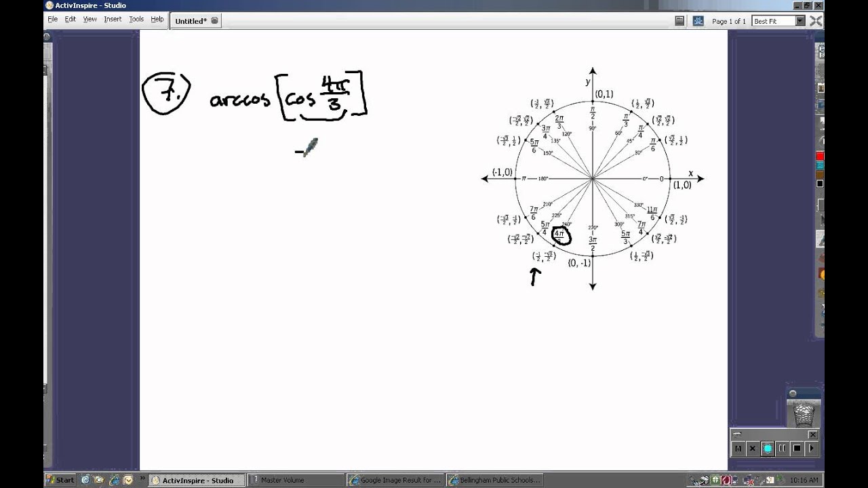868x488 pixels.
Task: Click the M button on the recorder toolbar
Action: point(738,448)
